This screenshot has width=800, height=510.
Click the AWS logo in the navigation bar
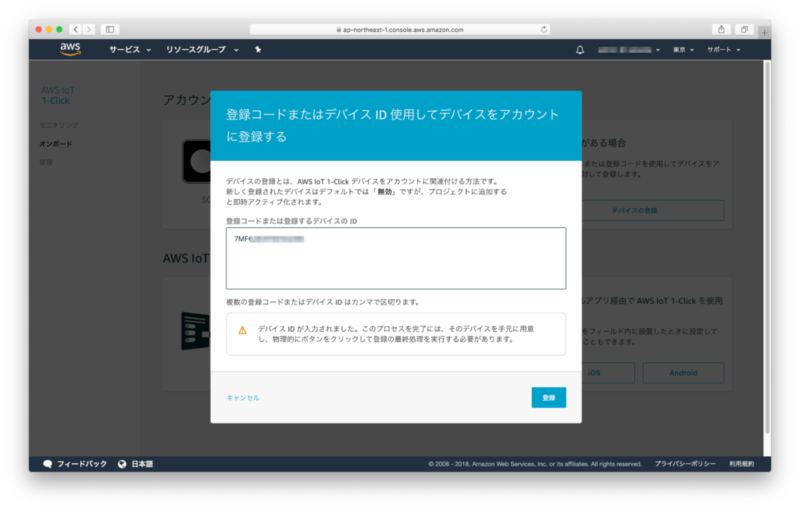point(70,49)
